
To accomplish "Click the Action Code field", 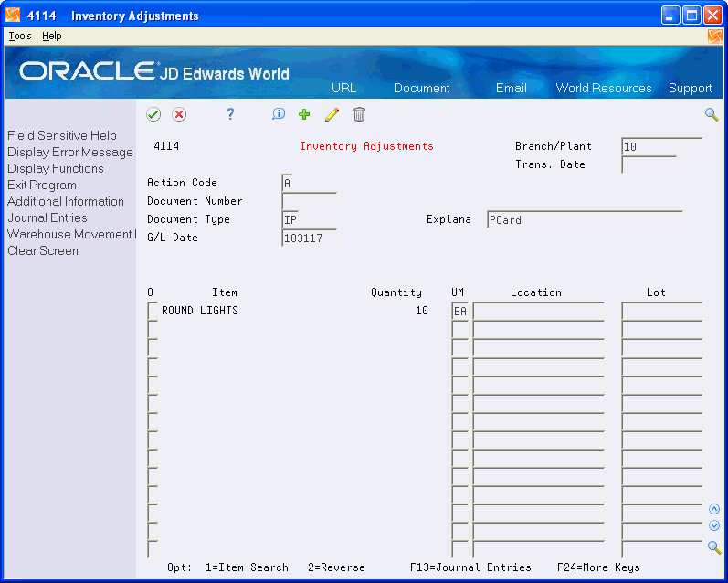I will tap(287, 183).
